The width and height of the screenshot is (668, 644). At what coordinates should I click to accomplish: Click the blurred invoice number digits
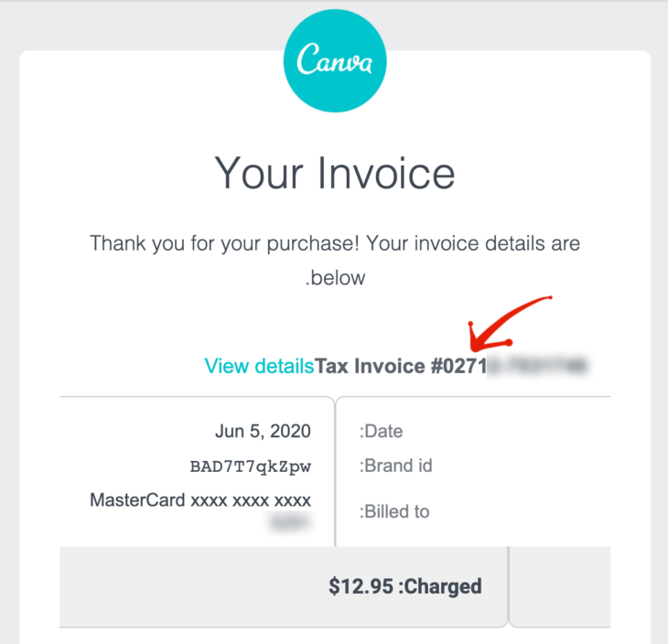point(538,367)
